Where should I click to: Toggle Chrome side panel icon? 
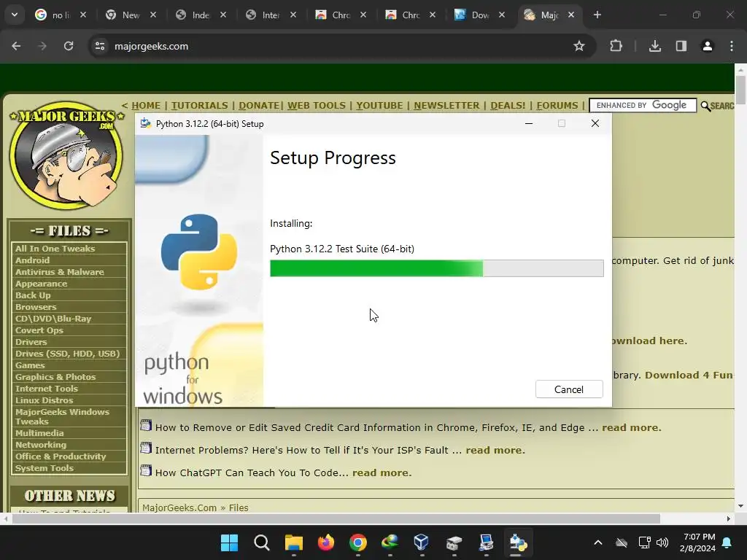(681, 46)
